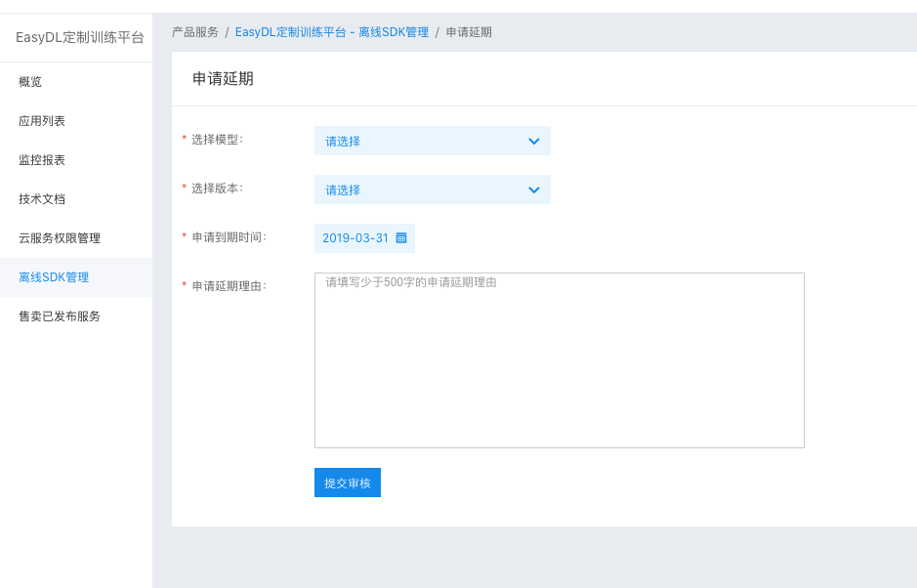
Task: Click the 选择版本 dropdown chevron arrow
Action: pos(534,190)
